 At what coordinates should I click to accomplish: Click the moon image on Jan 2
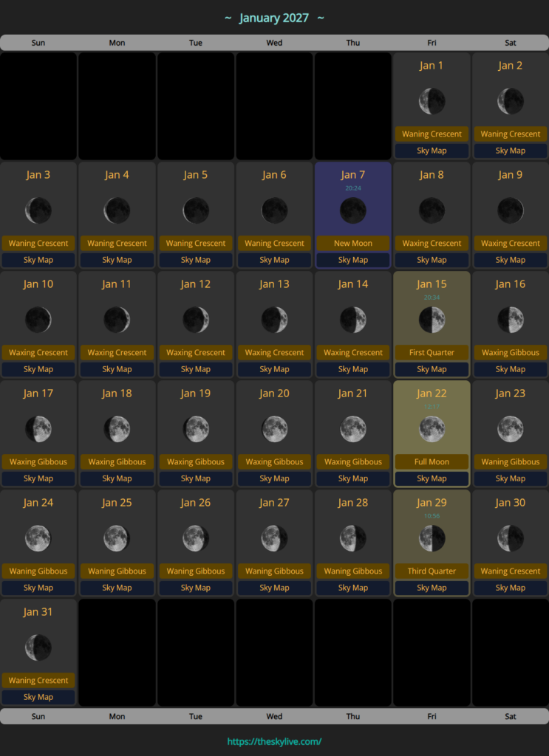511,101
